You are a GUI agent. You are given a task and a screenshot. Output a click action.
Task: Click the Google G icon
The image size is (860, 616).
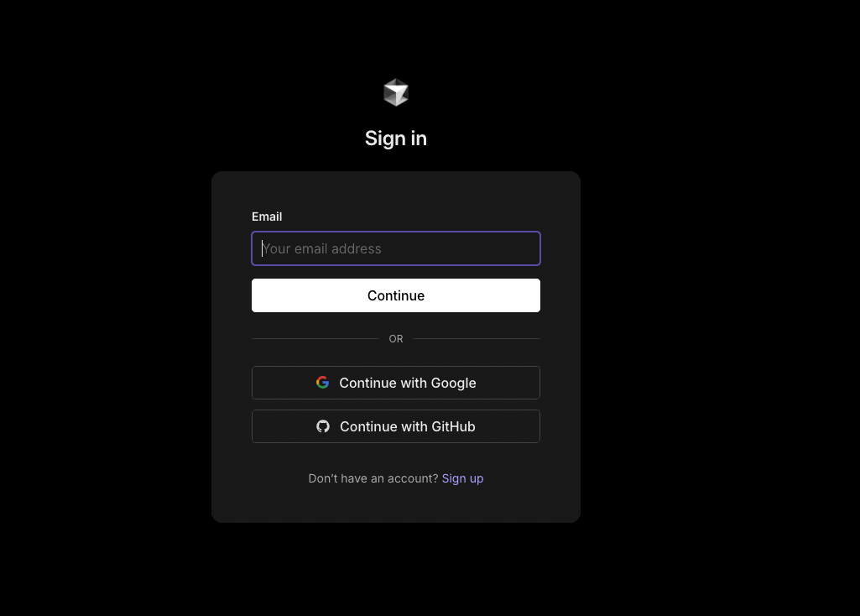tap(322, 383)
